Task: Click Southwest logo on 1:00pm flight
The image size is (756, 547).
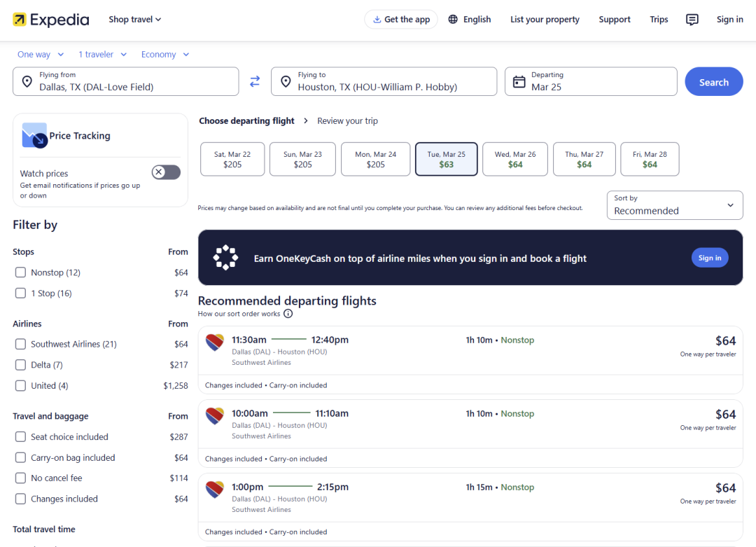Action: (215, 489)
